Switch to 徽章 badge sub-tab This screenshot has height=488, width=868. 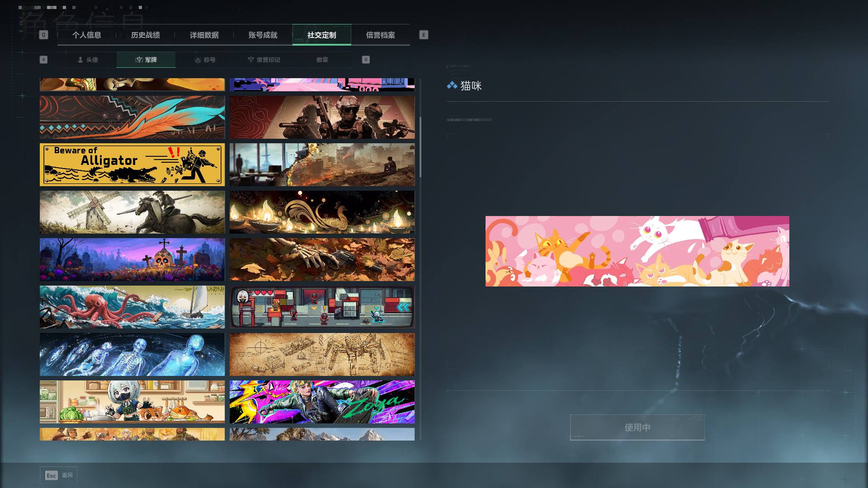322,60
